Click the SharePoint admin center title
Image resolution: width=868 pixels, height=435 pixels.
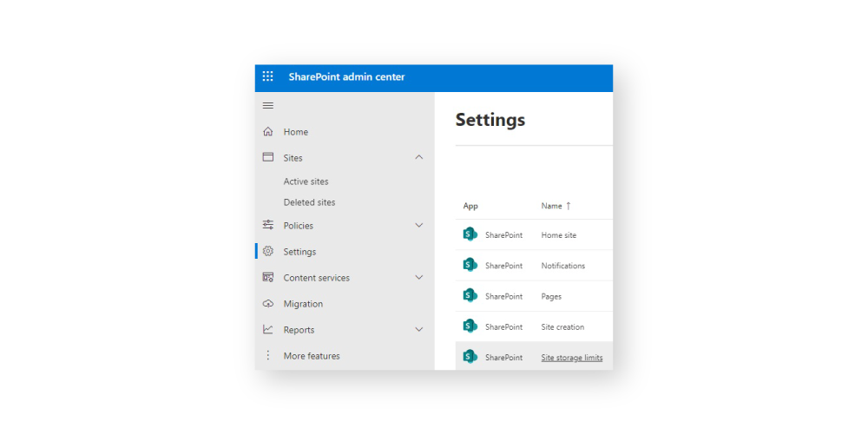(x=346, y=77)
